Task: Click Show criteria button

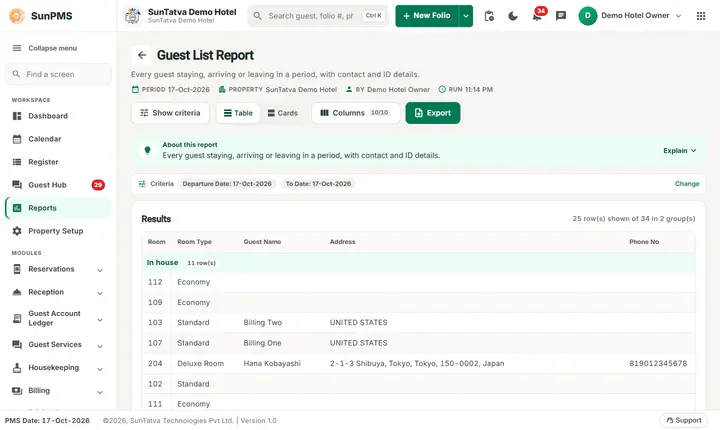Action: tap(170, 113)
